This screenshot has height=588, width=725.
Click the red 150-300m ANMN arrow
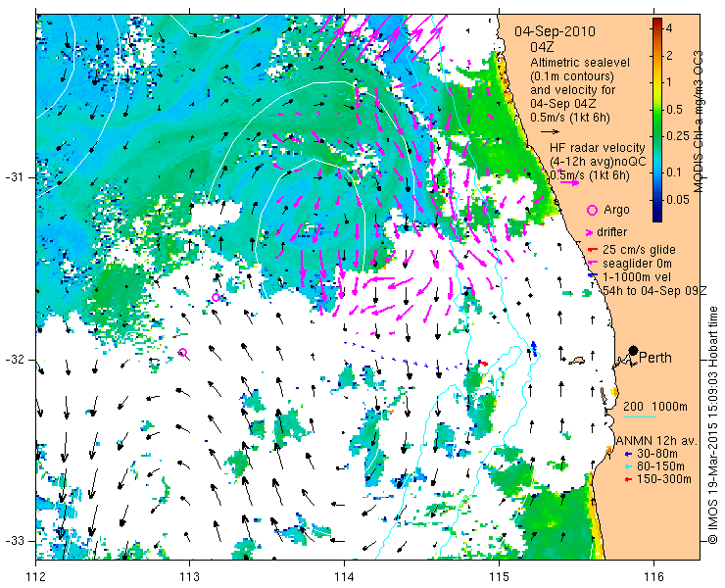click(x=627, y=480)
